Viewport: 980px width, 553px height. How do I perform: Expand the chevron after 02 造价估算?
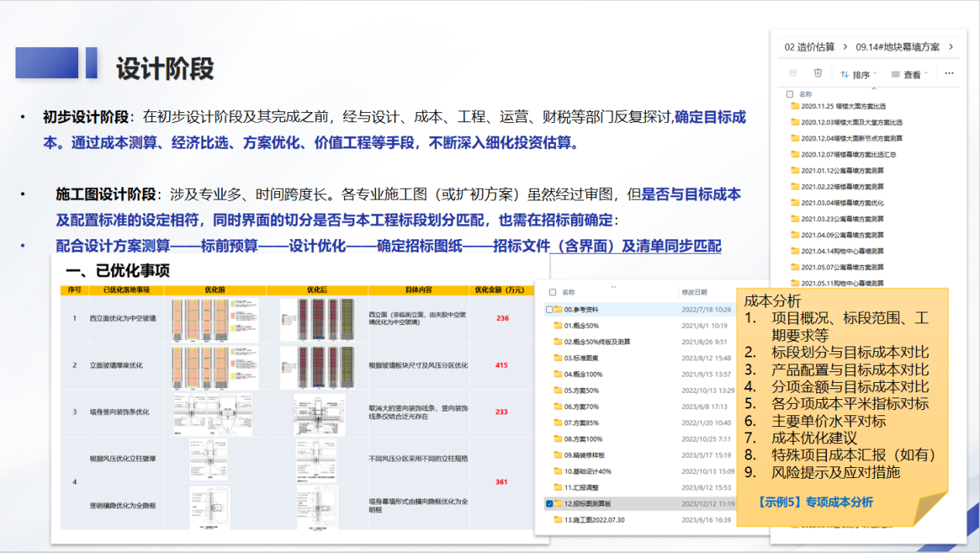845,47
